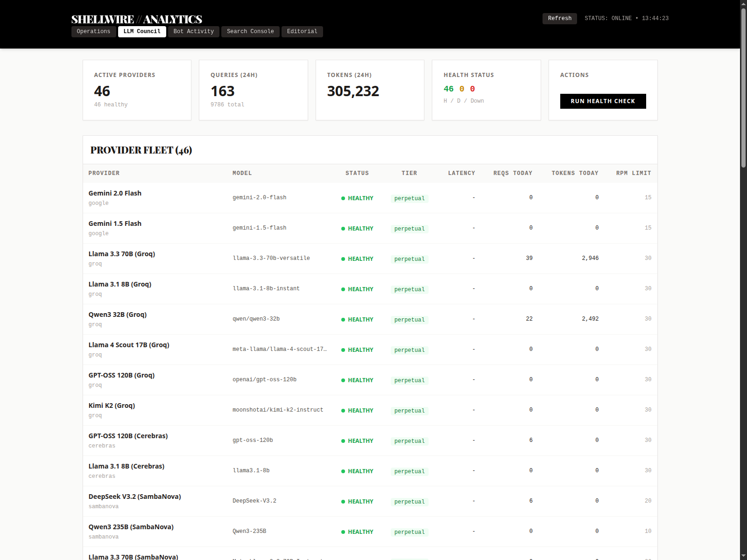
Task: Go to the Editorial tab
Action: [302, 31]
